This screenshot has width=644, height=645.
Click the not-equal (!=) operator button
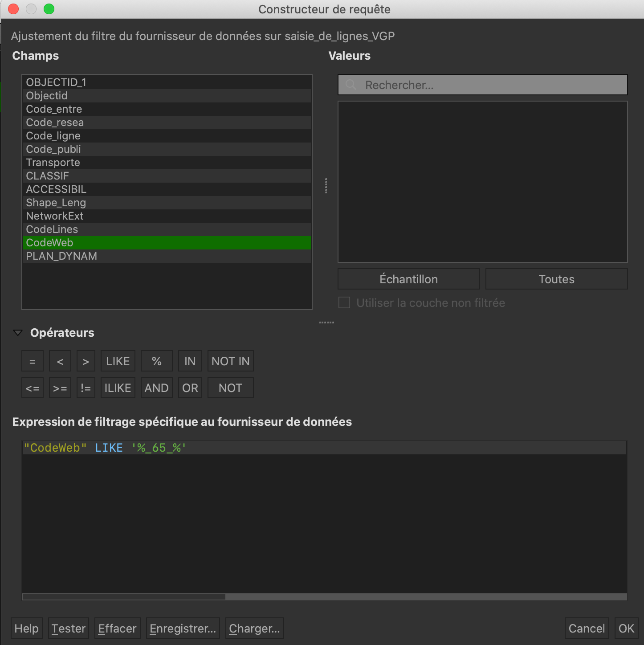coord(86,388)
